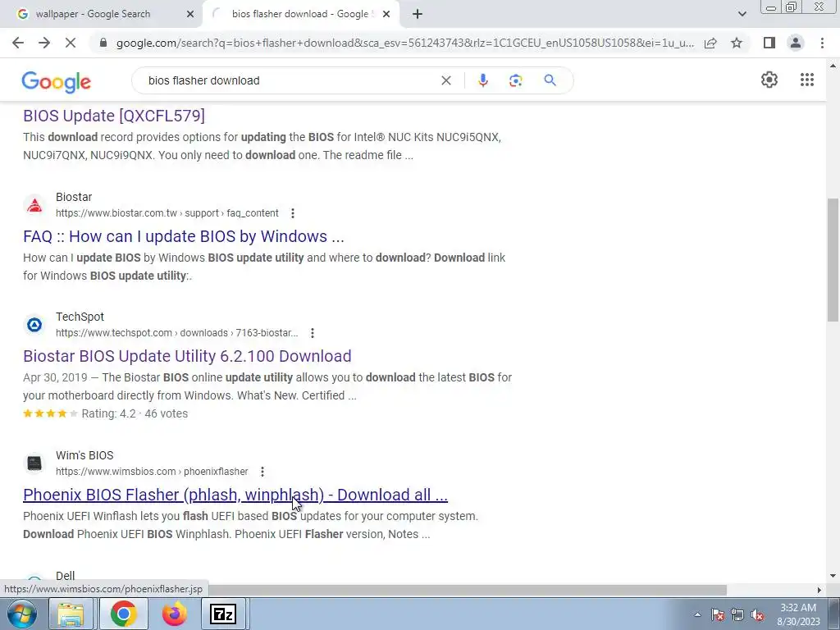
Task: Click the vertical scrollbar thumb
Action: pyautogui.click(x=833, y=260)
